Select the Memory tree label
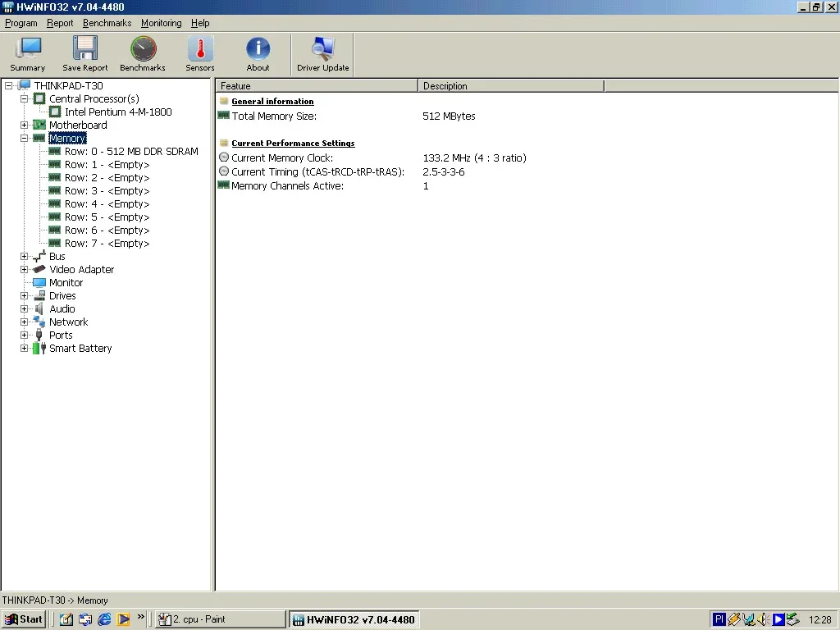The image size is (840, 630). (67, 138)
